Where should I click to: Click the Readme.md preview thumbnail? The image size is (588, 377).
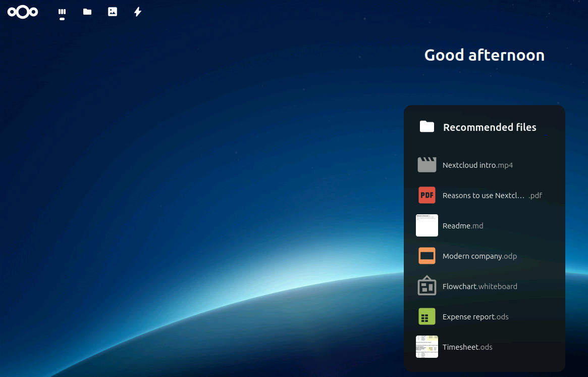[x=426, y=225]
